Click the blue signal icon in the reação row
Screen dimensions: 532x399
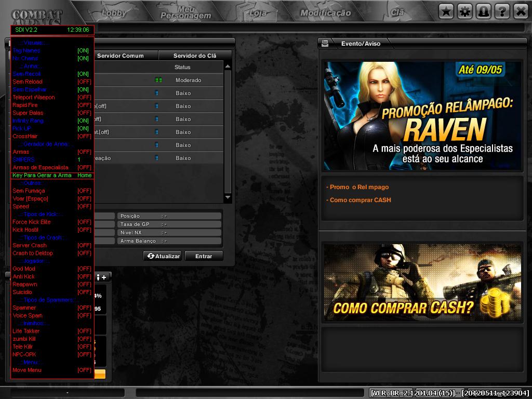156,158
